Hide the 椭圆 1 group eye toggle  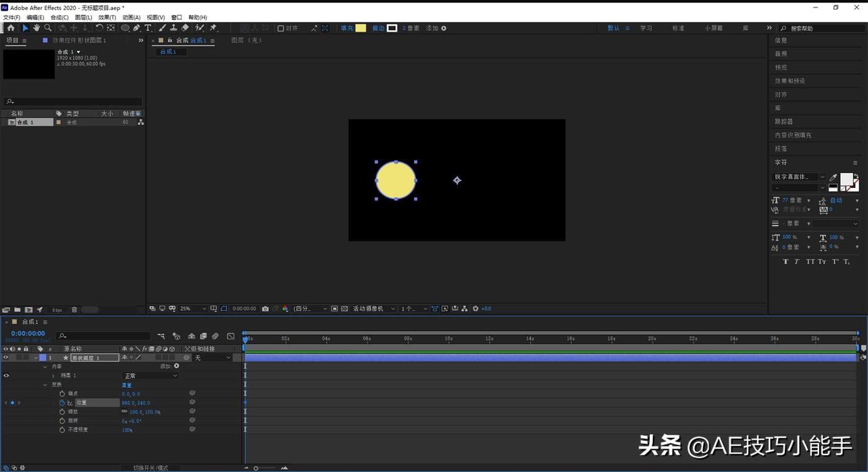[x=6, y=375]
